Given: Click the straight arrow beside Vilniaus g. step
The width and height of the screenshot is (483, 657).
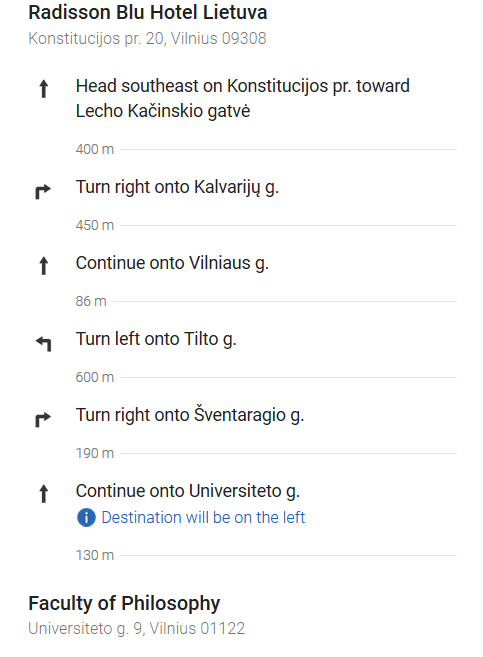Looking at the screenshot, I should click(x=44, y=266).
